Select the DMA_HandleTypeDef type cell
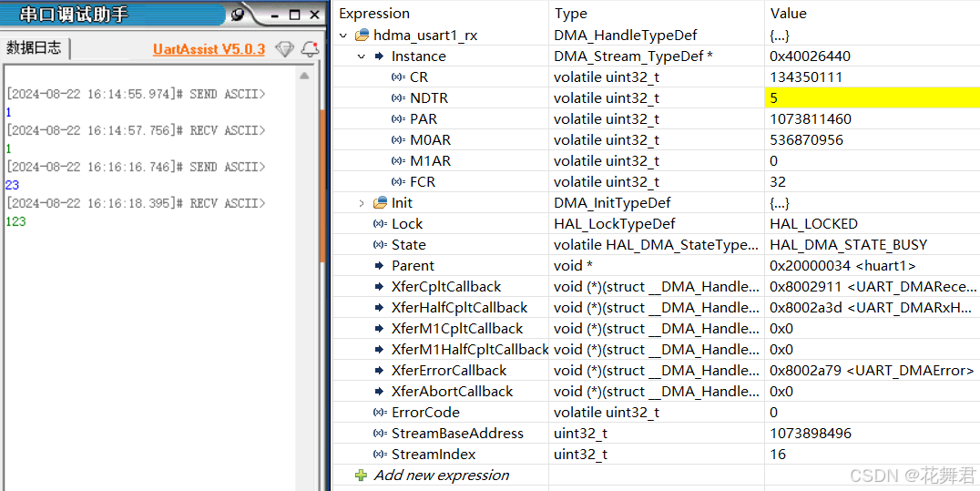This screenshot has width=980, height=491. pyautogui.click(x=625, y=36)
